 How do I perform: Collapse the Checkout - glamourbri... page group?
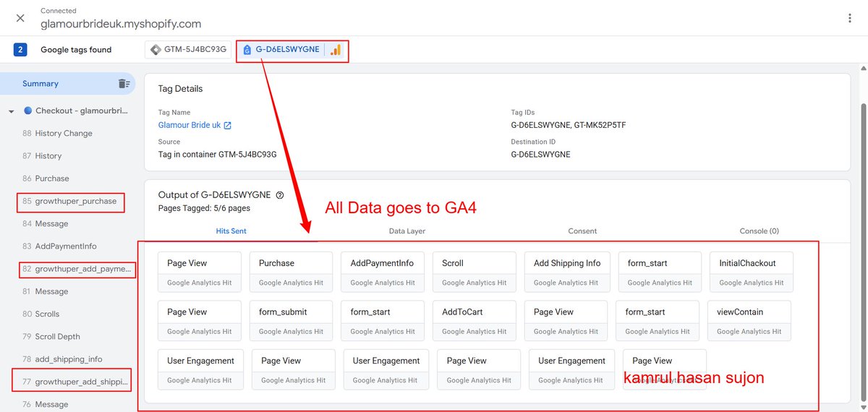(x=11, y=111)
